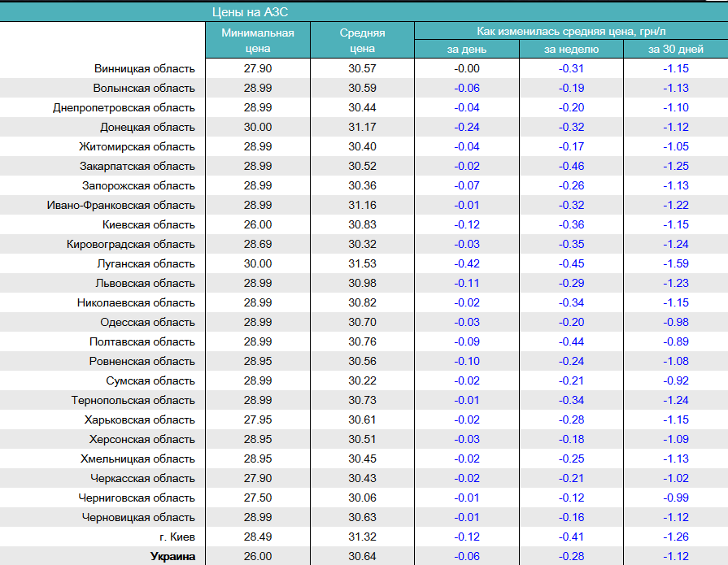Select Полтавская область's 30-day change -0.89

point(675,341)
